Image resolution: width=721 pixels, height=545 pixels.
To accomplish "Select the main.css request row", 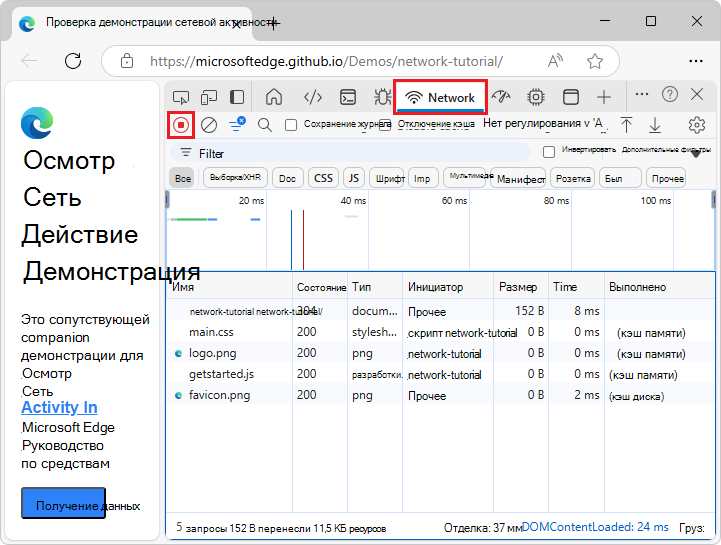I will [441, 332].
